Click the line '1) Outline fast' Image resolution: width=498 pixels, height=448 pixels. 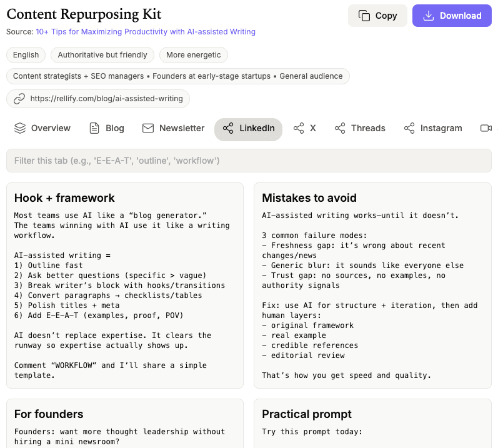tap(48, 266)
